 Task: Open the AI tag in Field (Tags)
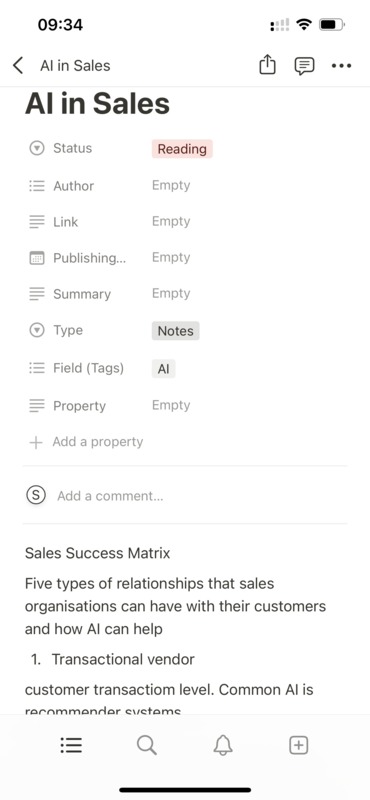[x=163, y=368]
